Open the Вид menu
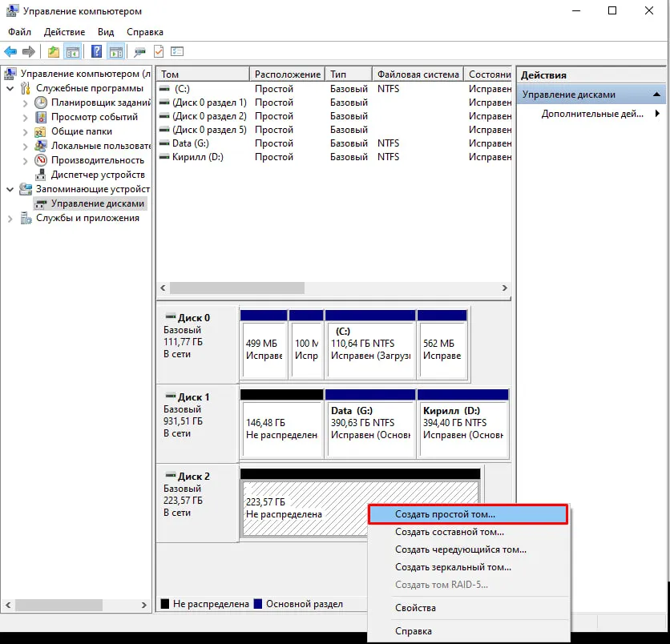670x644 pixels. (106, 32)
